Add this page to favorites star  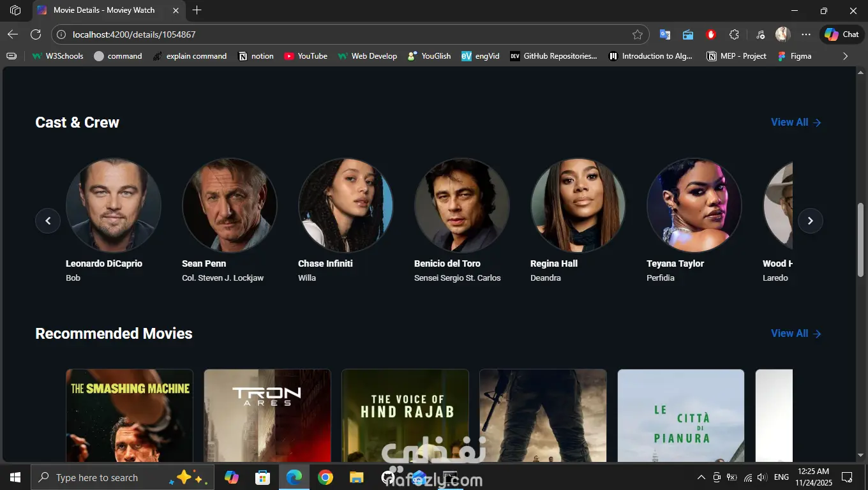pos(637,34)
